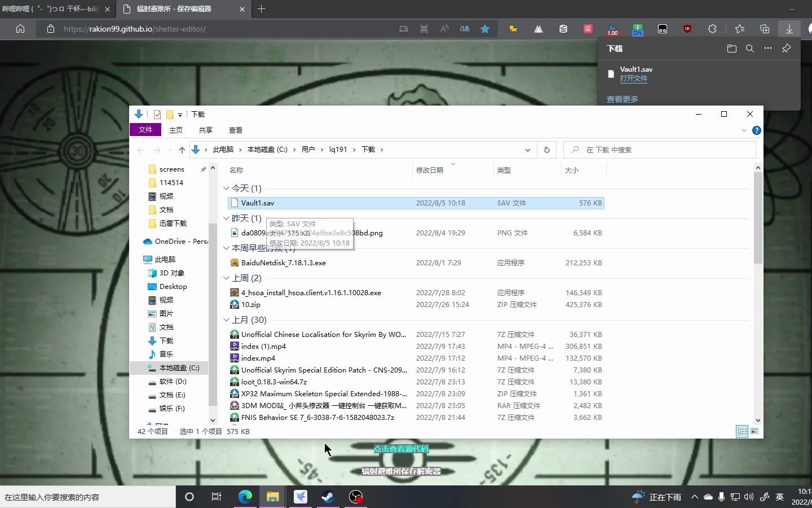Click 本地磁盘 (C:) breadcrumb segment
The height and width of the screenshot is (508, 812).
pos(267,150)
